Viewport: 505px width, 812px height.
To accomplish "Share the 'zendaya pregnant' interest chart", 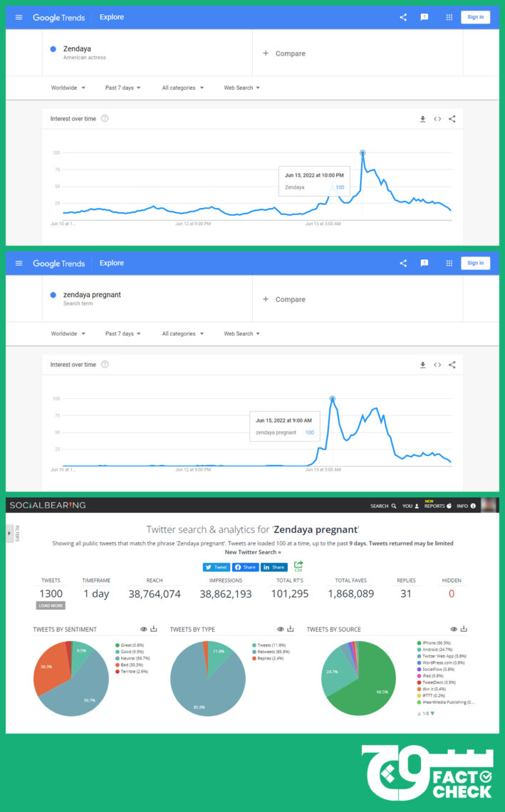I will [x=452, y=365].
